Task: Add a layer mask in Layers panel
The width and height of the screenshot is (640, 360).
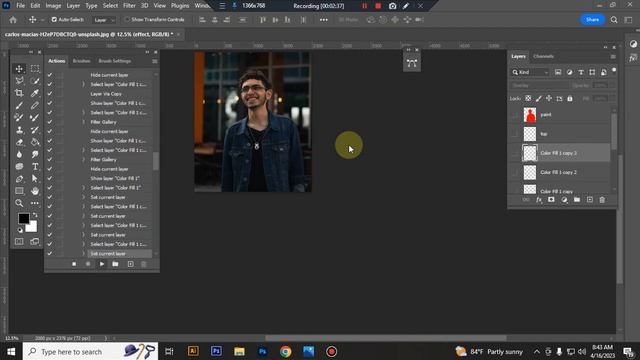Action: coord(551,200)
